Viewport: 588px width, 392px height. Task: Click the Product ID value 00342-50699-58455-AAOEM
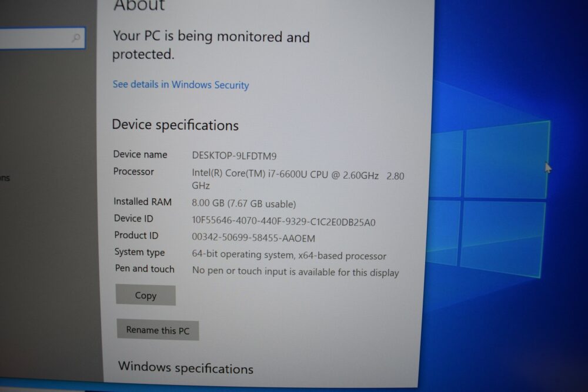[x=253, y=237]
